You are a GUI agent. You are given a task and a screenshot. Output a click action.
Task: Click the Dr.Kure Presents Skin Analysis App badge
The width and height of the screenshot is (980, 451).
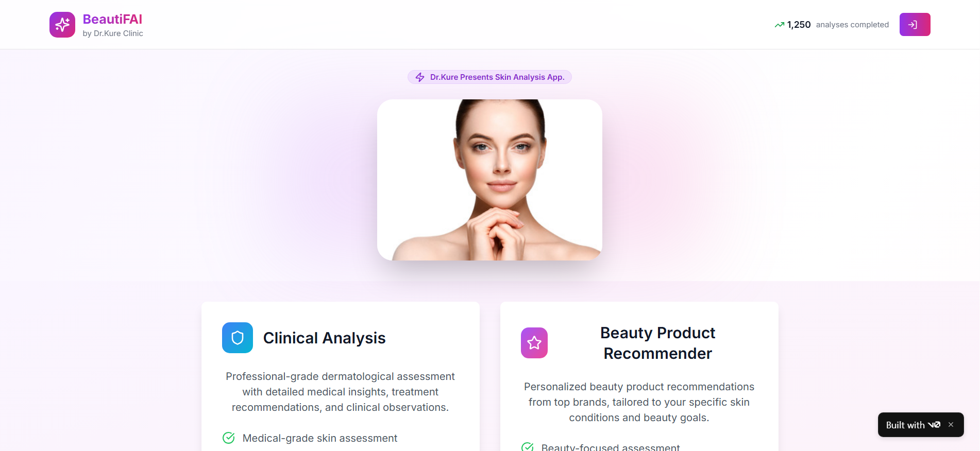[489, 77]
